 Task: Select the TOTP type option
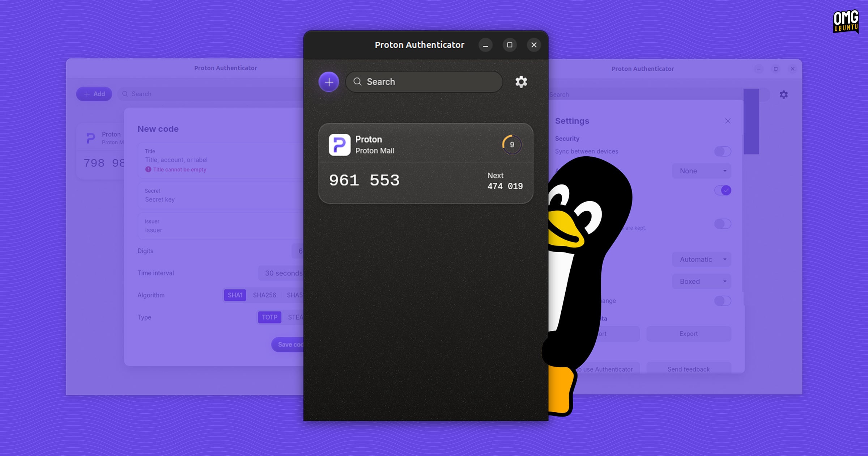pos(269,317)
